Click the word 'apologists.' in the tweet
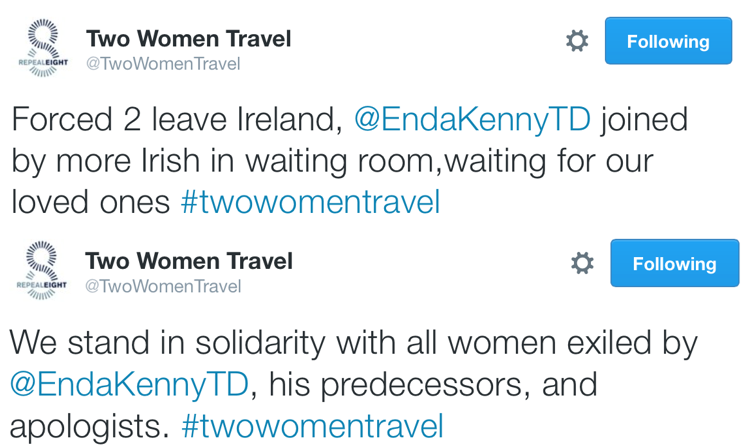 point(90,427)
